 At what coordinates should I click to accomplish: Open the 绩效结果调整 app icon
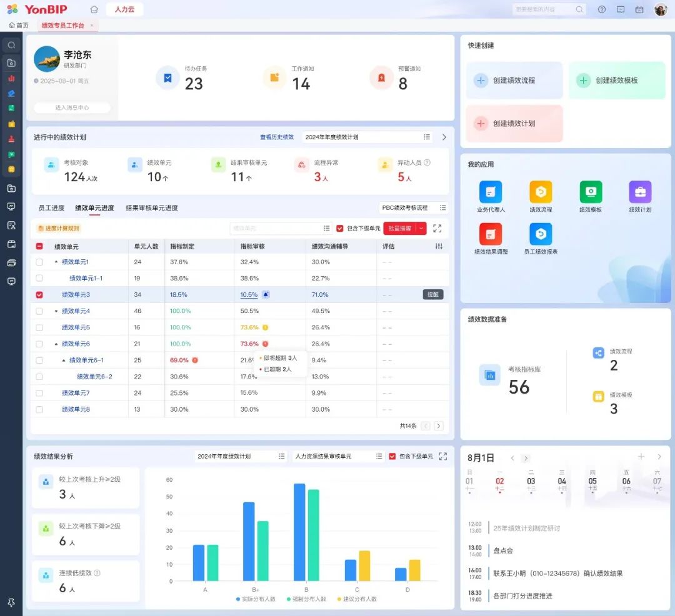[490, 234]
